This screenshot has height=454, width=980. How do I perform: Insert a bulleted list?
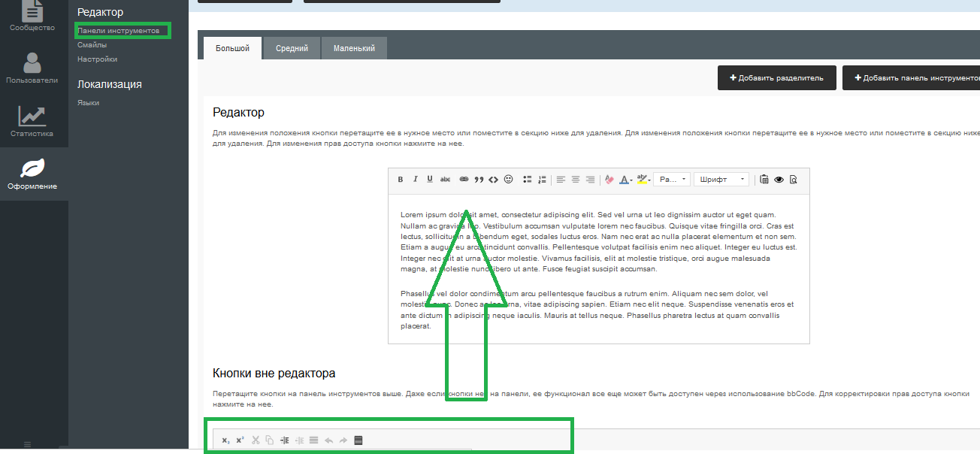coord(528,180)
